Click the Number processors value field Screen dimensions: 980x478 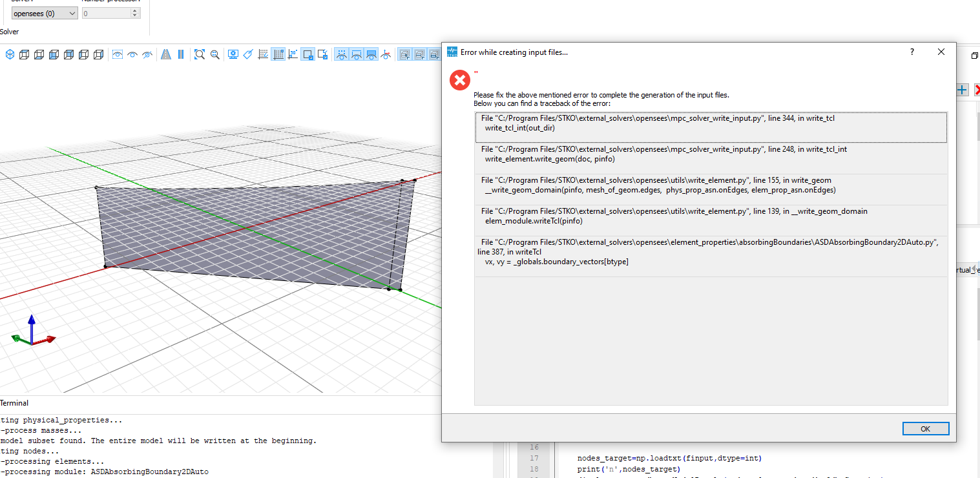point(106,13)
